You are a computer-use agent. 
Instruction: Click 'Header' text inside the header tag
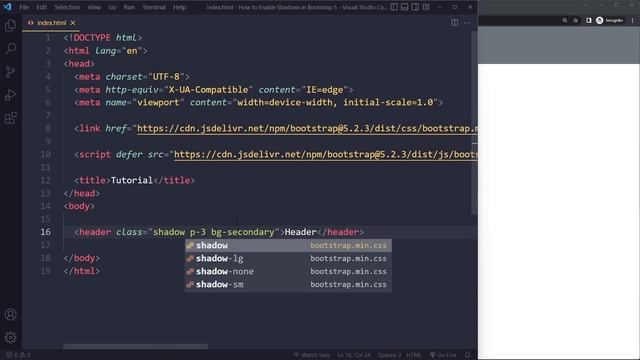(300, 232)
